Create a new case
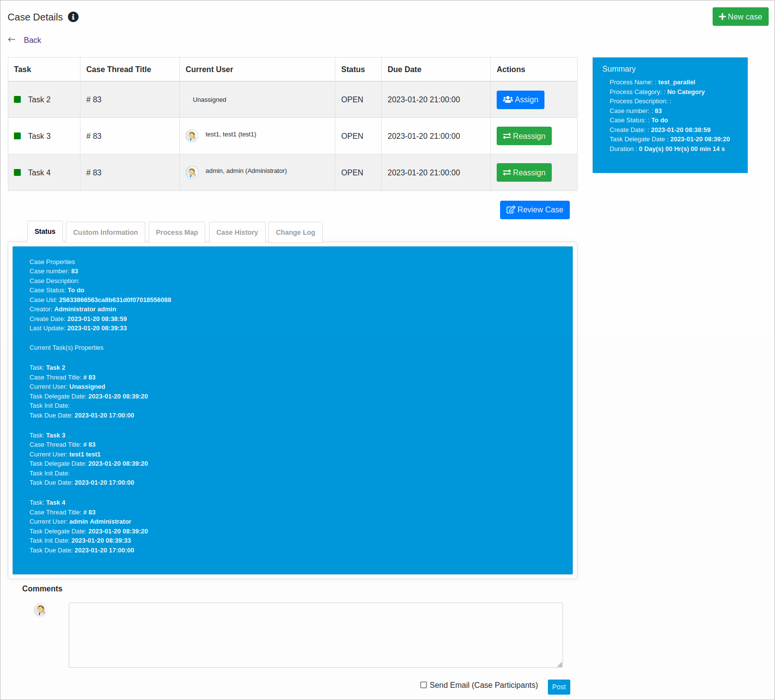The width and height of the screenshot is (775, 700). (740, 17)
